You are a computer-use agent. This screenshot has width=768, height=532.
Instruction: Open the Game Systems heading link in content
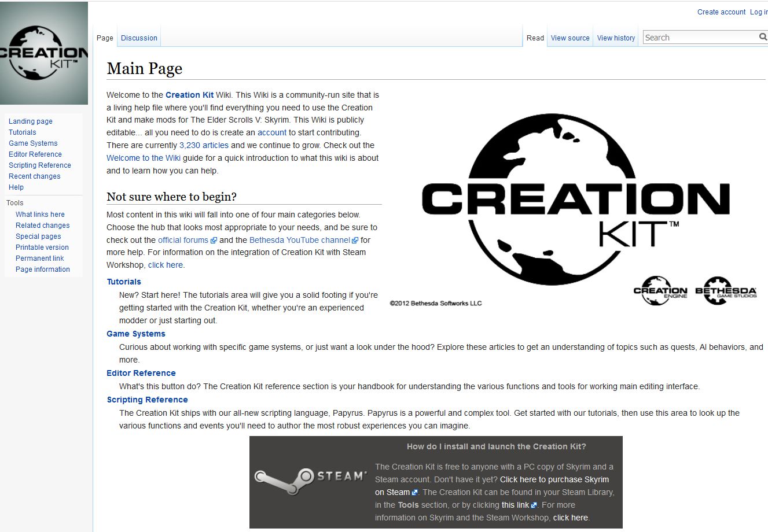click(x=136, y=334)
